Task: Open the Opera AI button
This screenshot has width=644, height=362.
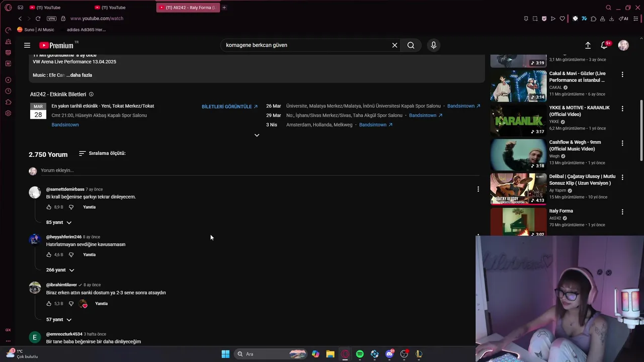Action: (x=623, y=19)
